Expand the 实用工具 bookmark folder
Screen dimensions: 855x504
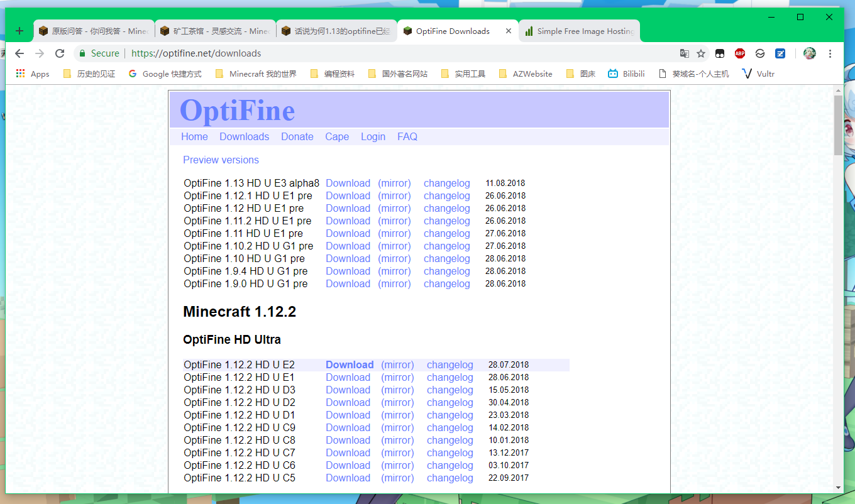point(463,74)
